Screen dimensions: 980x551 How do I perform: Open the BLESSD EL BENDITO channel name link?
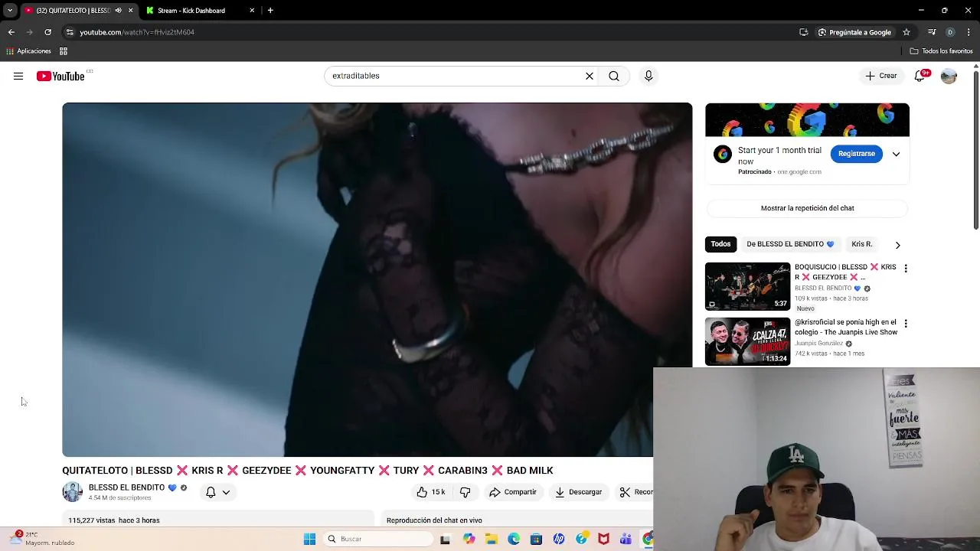point(126,487)
